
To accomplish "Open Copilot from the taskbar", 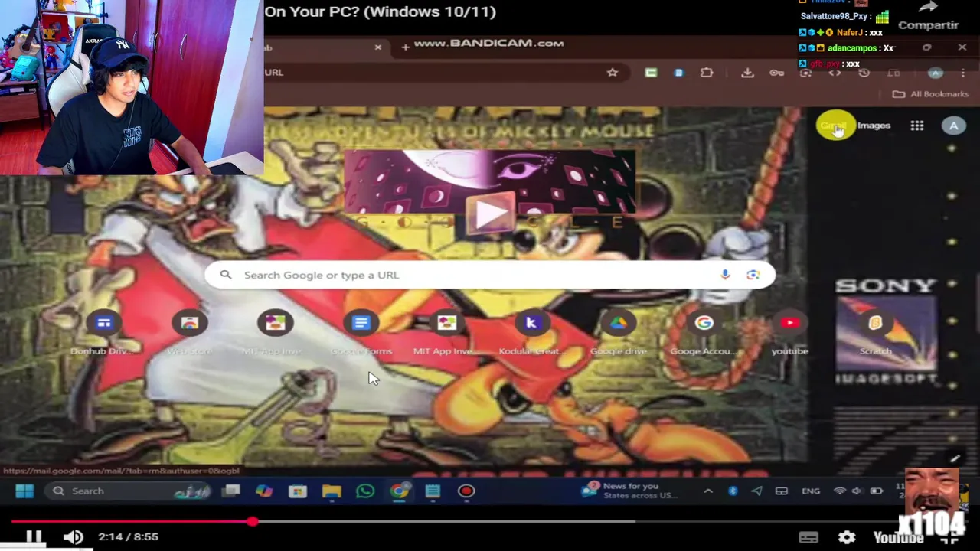I will tap(264, 491).
